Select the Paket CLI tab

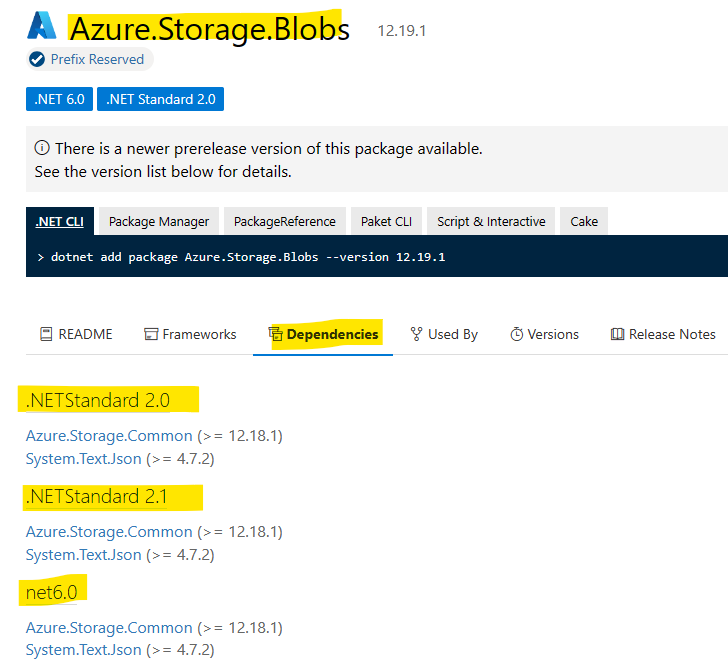coord(386,222)
